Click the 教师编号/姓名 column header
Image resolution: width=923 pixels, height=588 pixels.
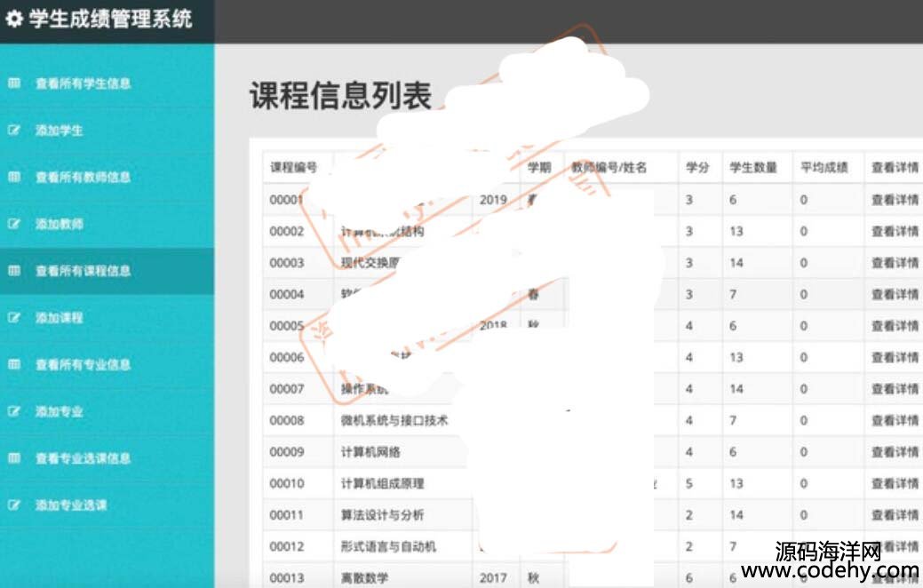click(x=609, y=168)
